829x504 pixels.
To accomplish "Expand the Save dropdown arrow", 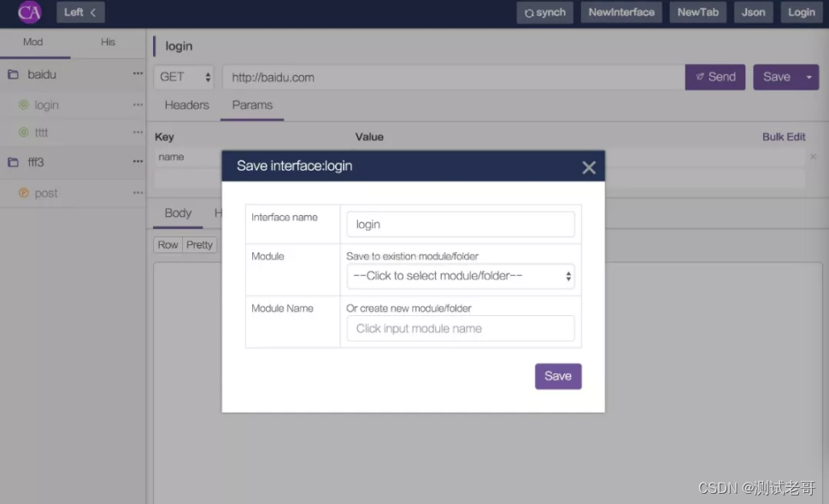I will click(808, 77).
